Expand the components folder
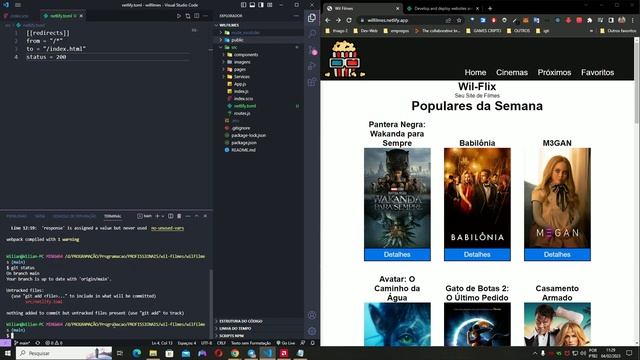Image resolution: width=640 pixels, height=360 pixels. (260, 55)
